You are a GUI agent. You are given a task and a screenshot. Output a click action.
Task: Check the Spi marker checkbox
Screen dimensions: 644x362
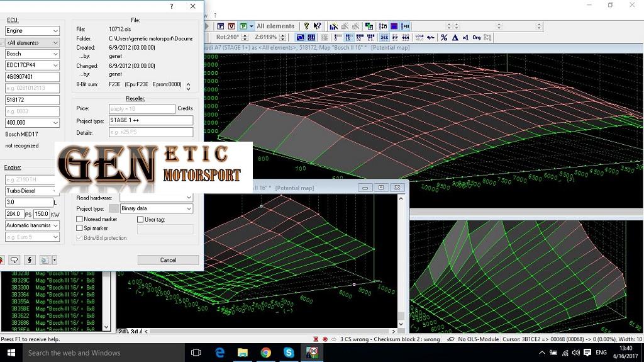[79, 229]
